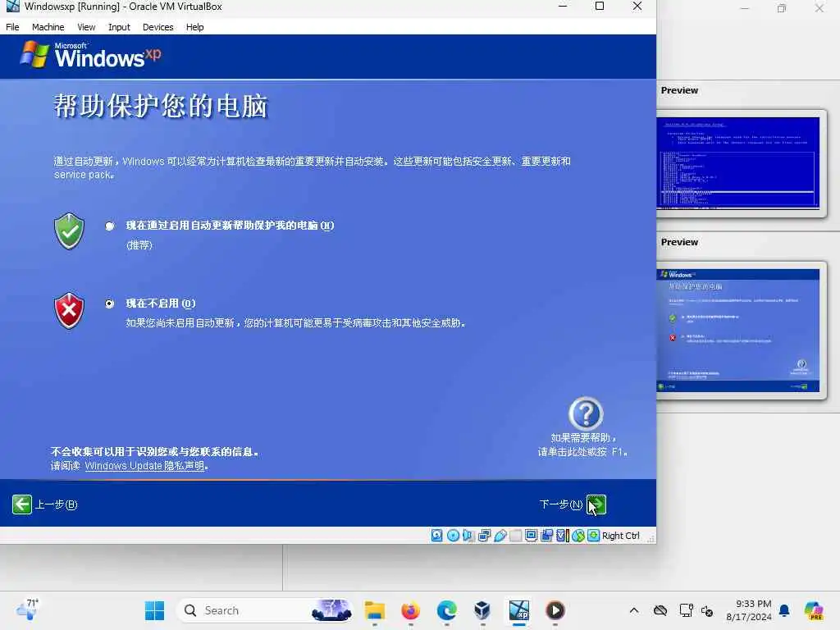Screen dimensions: 840x630
Task: Open the File menu
Action: click(x=12, y=27)
